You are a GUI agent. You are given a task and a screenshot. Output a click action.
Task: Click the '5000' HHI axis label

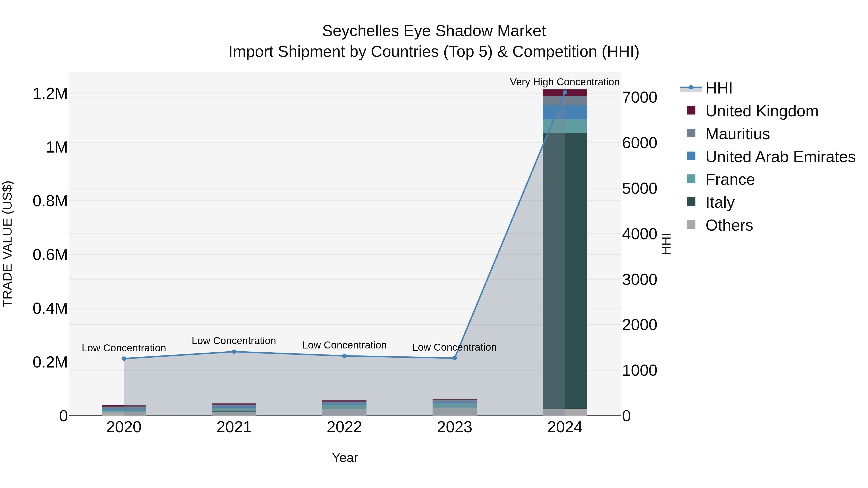[639, 188]
